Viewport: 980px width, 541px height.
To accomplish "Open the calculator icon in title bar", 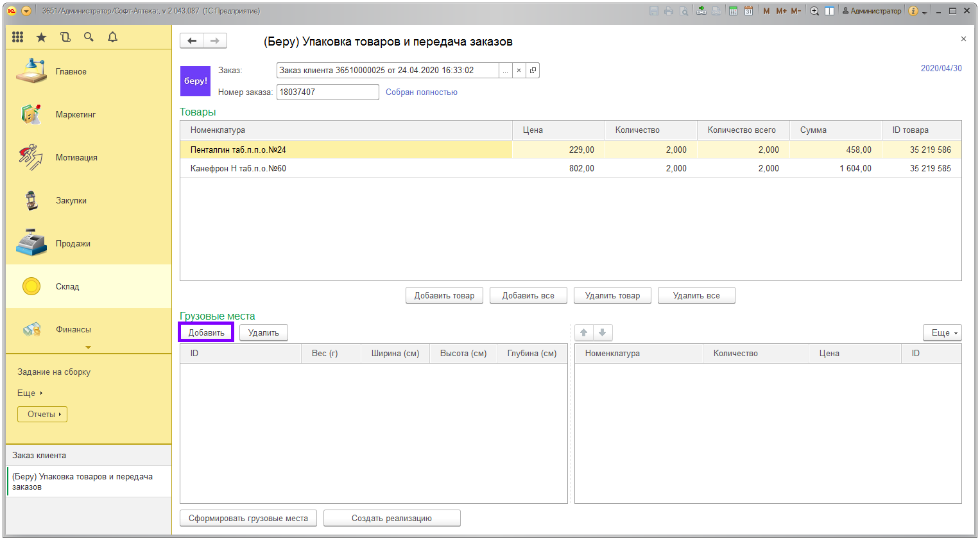I will pos(733,11).
